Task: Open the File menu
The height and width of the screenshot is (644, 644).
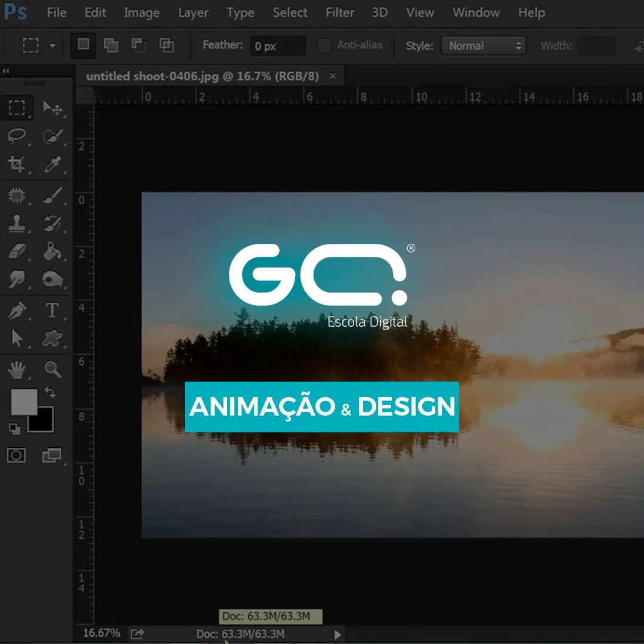Action: [x=57, y=13]
